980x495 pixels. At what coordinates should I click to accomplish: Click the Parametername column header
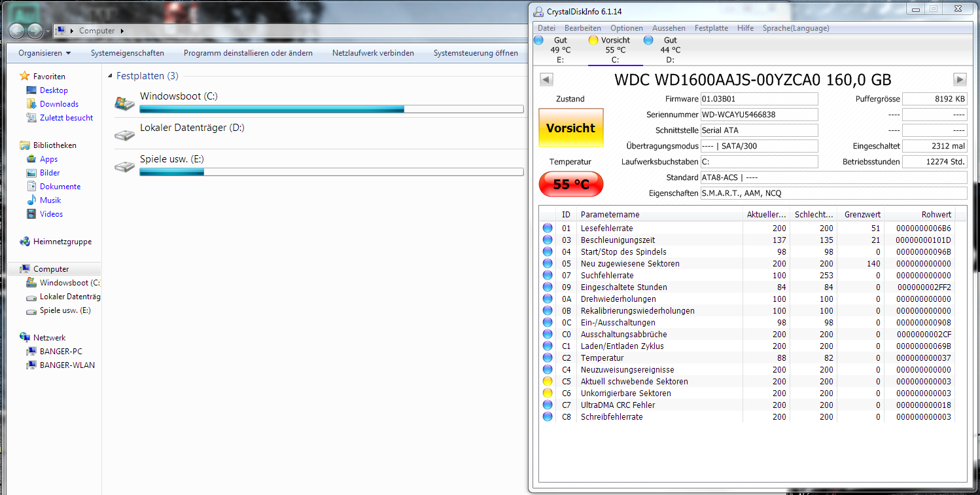(x=659, y=215)
